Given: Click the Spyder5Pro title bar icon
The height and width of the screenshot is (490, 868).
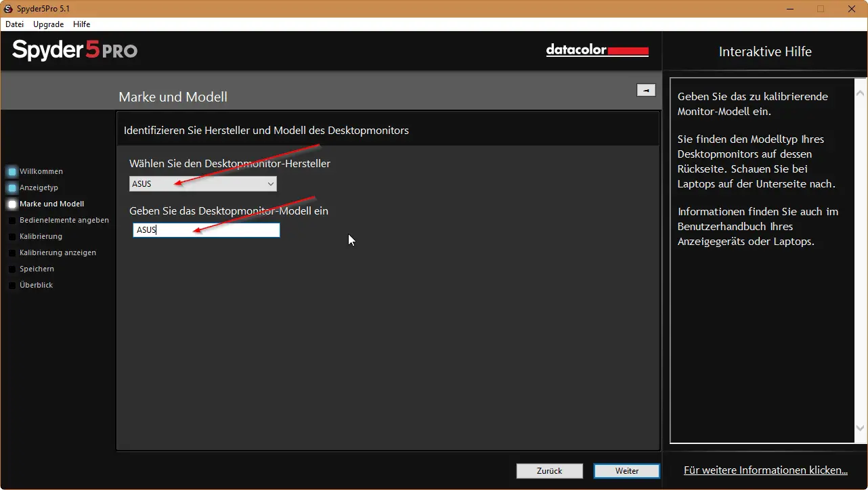Looking at the screenshot, I should (x=8, y=9).
